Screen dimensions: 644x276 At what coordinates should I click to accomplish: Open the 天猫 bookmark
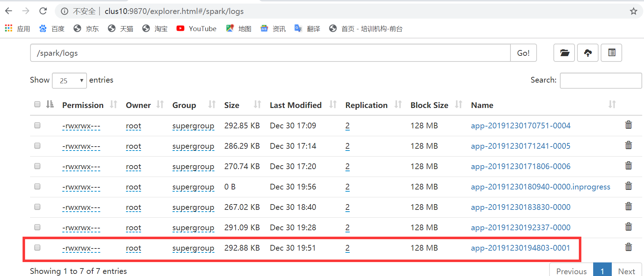121,29
